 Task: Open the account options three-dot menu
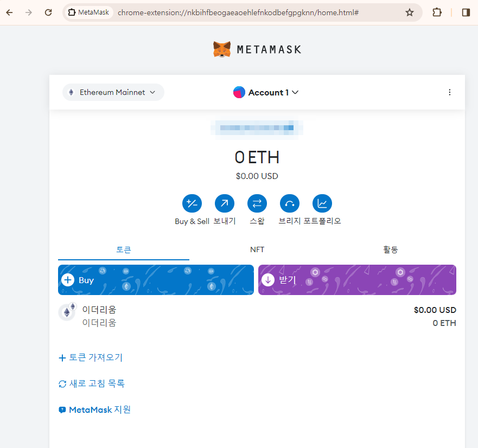tap(450, 92)
